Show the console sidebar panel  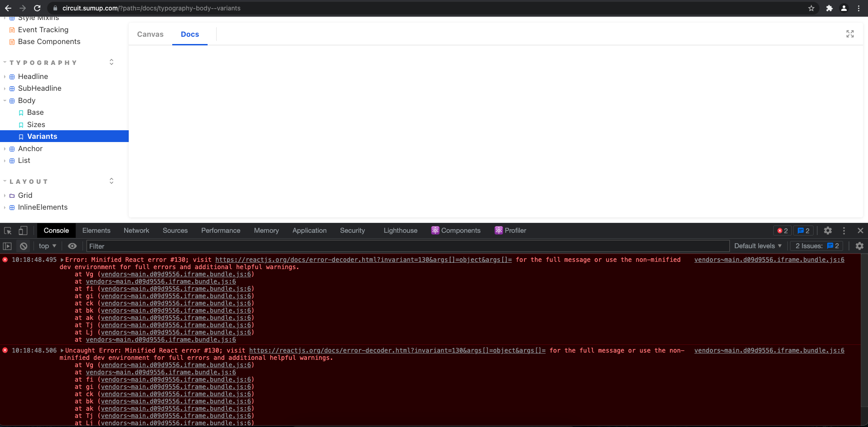(x=7, y=245)
